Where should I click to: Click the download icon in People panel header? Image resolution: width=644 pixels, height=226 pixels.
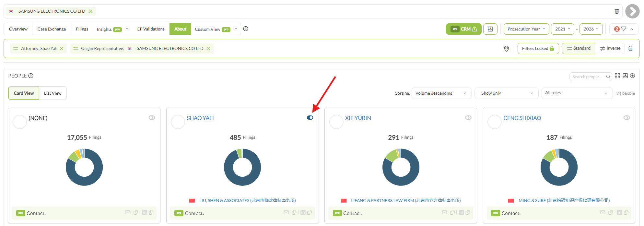(625, 76)
